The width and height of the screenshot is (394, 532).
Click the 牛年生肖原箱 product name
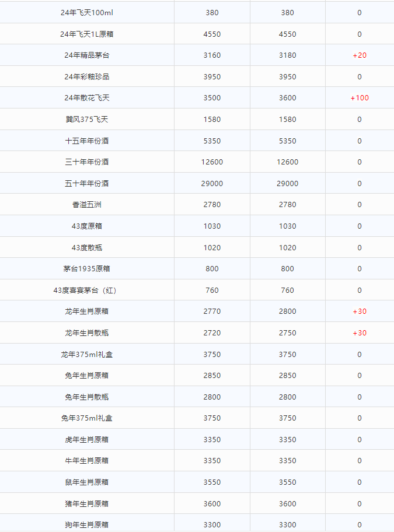point(87,460)
